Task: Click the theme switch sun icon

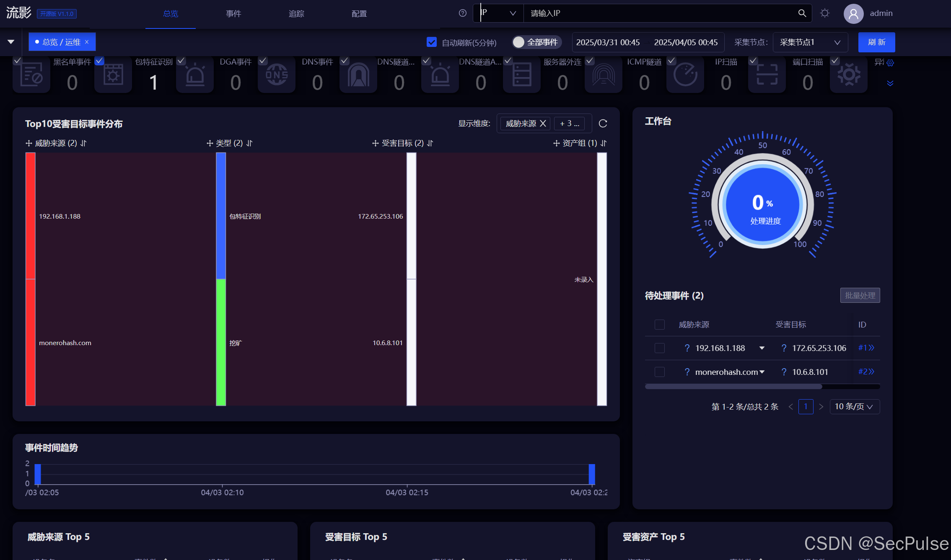Action: click(x=825, y=13)
